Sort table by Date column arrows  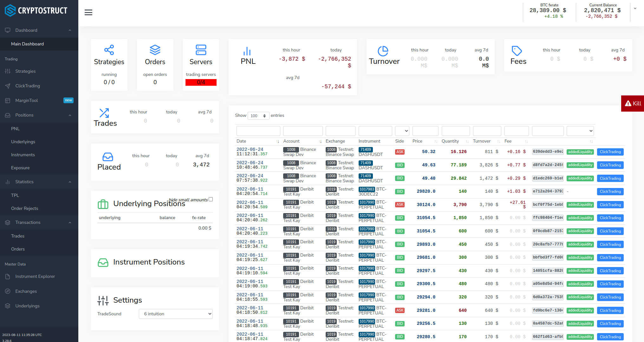(x=278, y=141)
